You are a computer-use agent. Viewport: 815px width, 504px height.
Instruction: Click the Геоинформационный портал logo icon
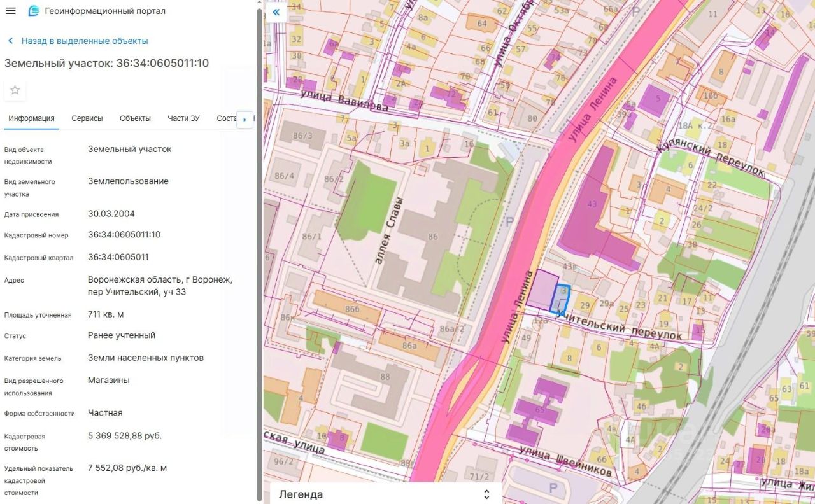click(x=34, y=11)
